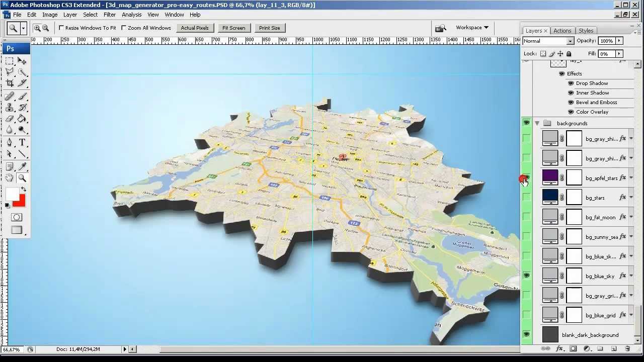Select the Lasso tool

(10, 72)
